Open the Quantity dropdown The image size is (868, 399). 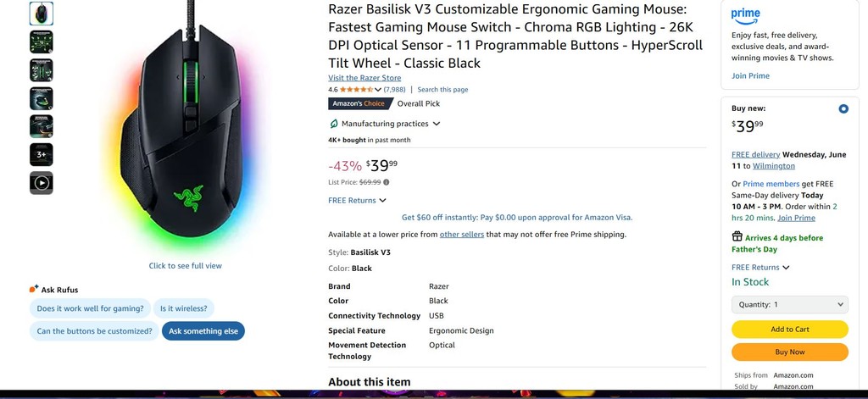coord(789,304)
